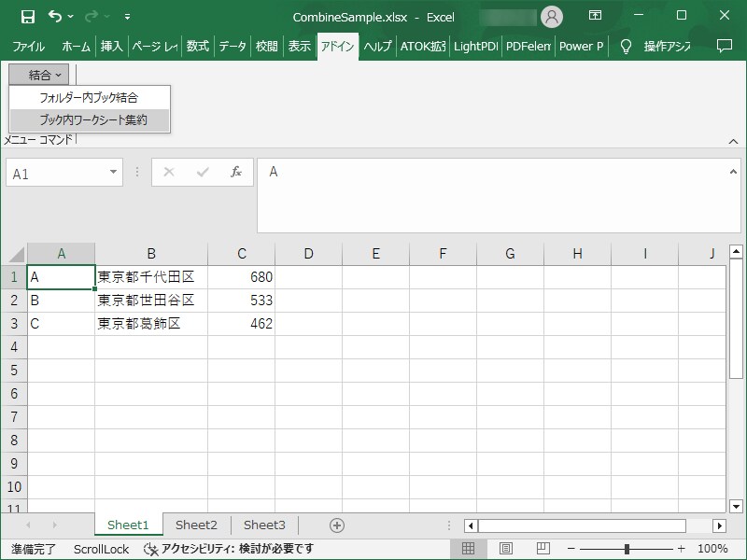Viewport: 747px width, 560px height.
Task: Click the user account avatar icon
Action: click(552, 17)
